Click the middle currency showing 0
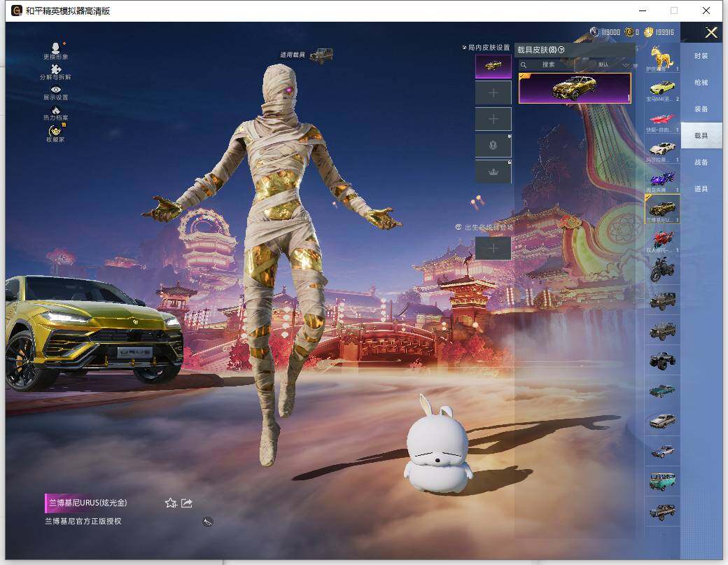The height and width of the screenshot is (565, 728). [x=632, y=32]
